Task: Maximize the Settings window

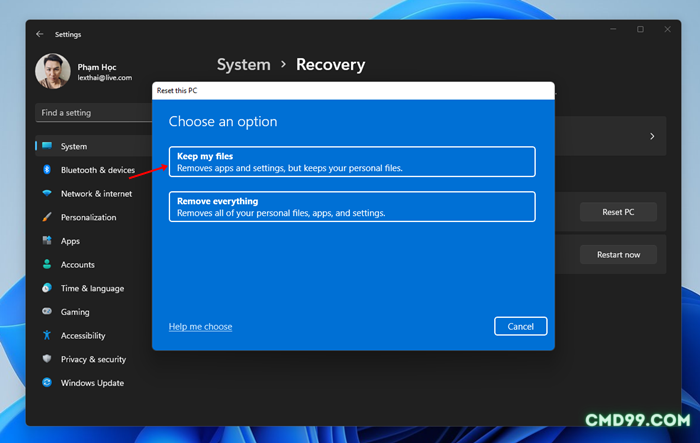Action: (640, 29)
